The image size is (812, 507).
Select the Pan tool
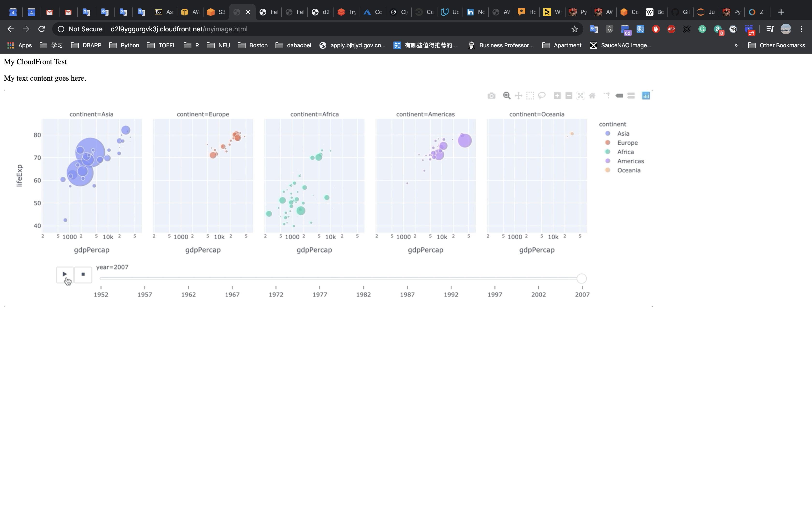click(518, 96)
